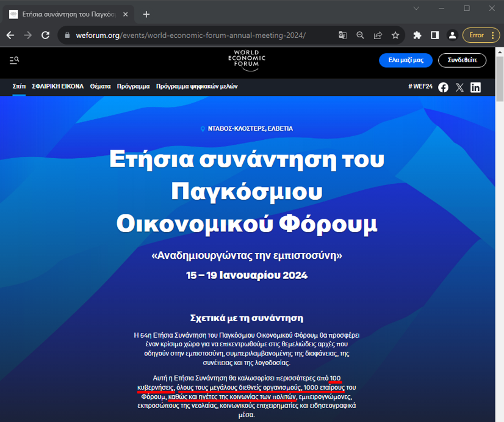
Task: Open the zoom magnifier icon in address bar
Action: [x=361, y=35]
